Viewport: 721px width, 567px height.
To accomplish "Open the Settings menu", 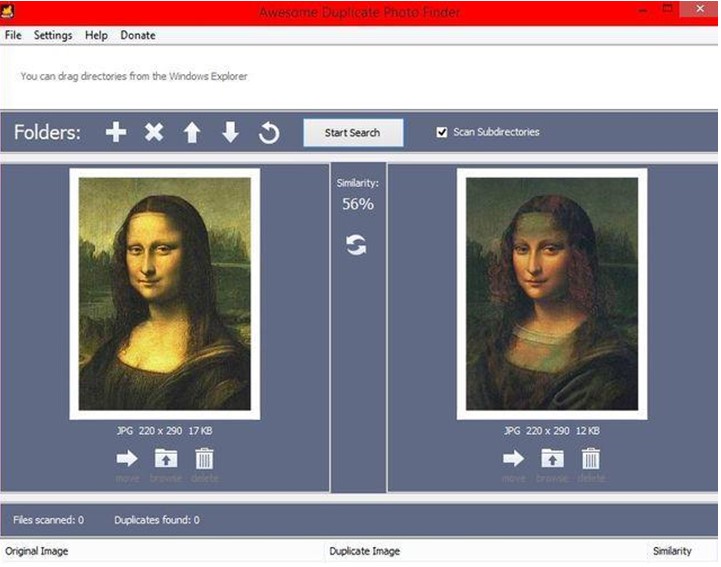I will 53,35.
